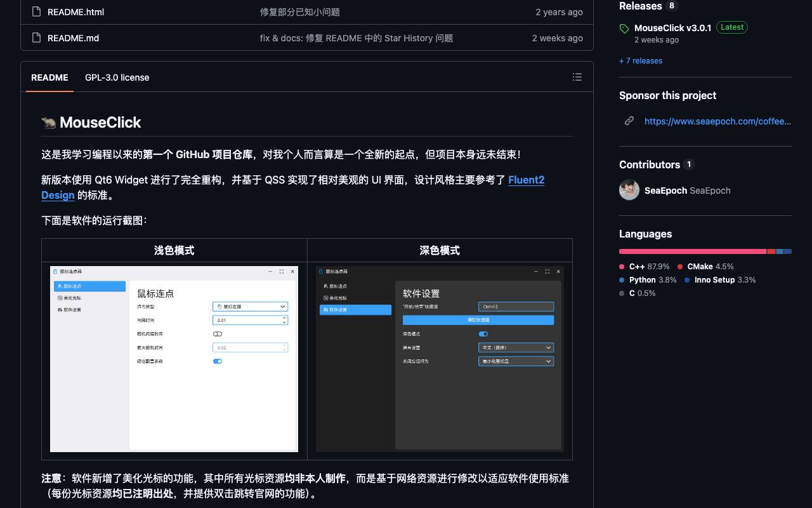Click the Contributors heading link

(x=650, y=164)
